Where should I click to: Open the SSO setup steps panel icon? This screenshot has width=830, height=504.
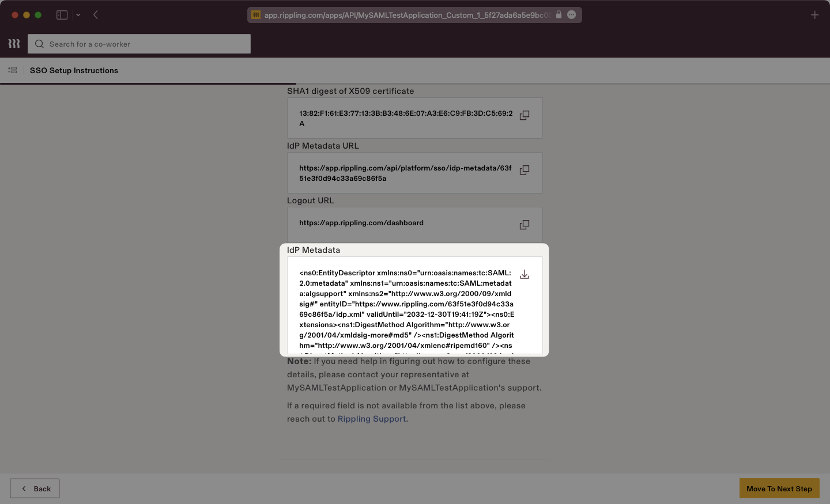pos(12,70)
